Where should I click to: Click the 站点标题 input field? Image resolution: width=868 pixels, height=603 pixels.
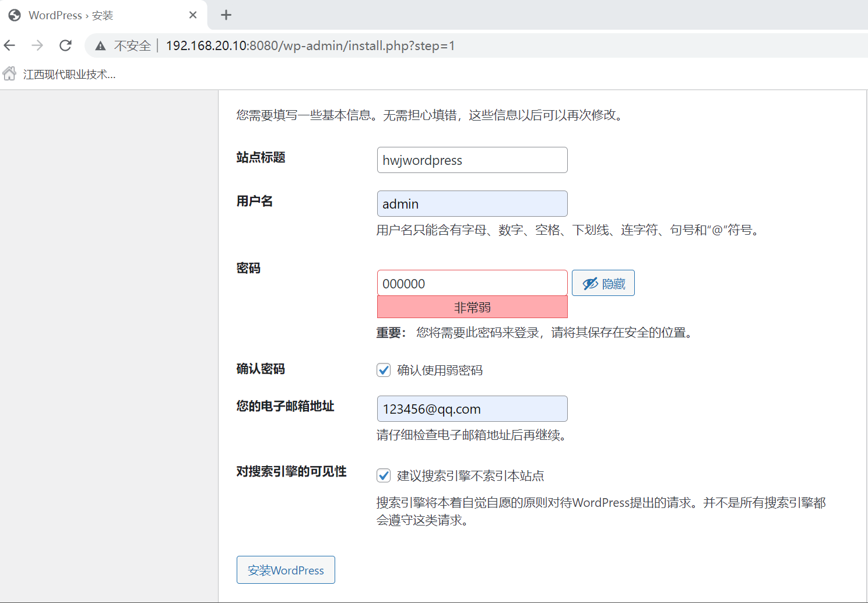(472, 160)
